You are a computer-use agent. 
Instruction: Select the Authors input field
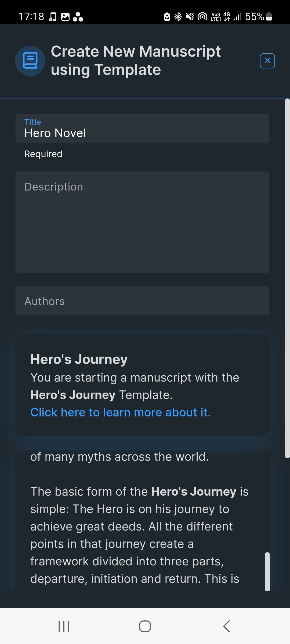[x=142, y=301]
